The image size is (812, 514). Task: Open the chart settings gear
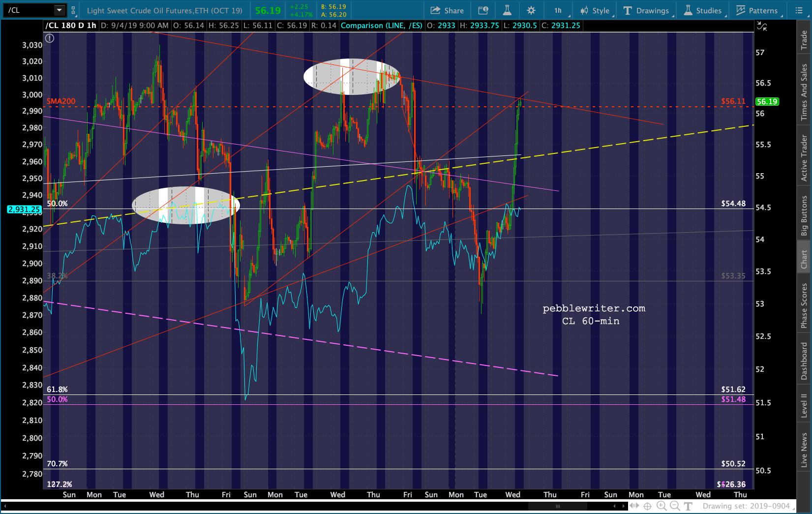[x=531, y=10]
